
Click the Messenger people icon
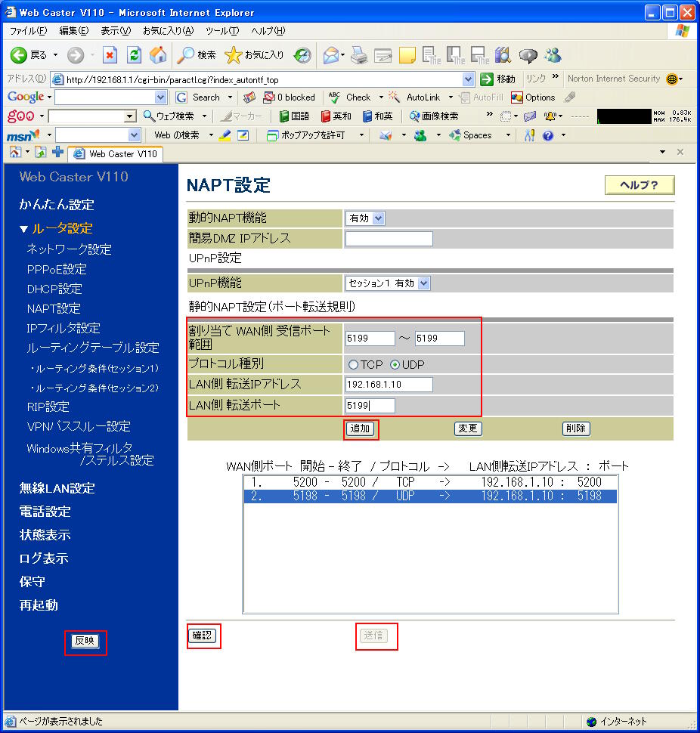coord(553,55)
